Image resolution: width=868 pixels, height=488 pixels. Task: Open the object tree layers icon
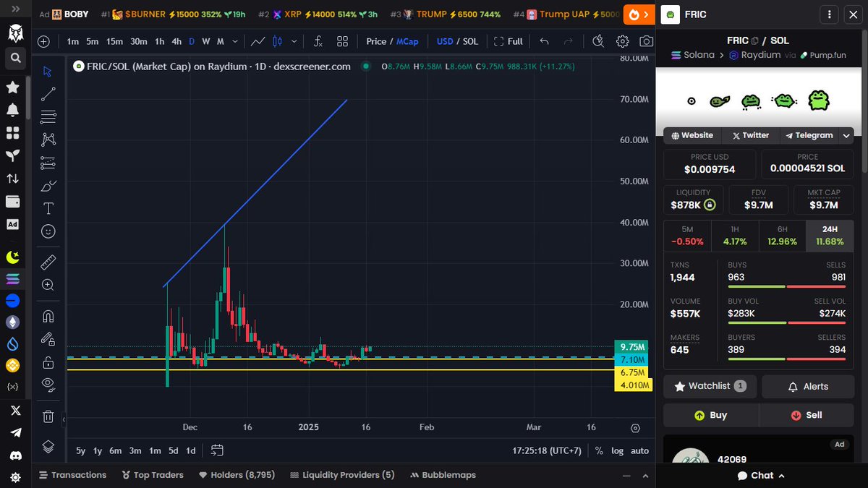[48, 447]
